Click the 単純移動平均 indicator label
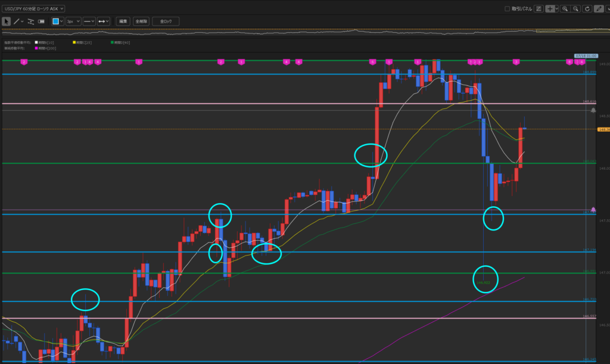The height and width of the screenshot is (364, 610). click(x=14, y=48)
